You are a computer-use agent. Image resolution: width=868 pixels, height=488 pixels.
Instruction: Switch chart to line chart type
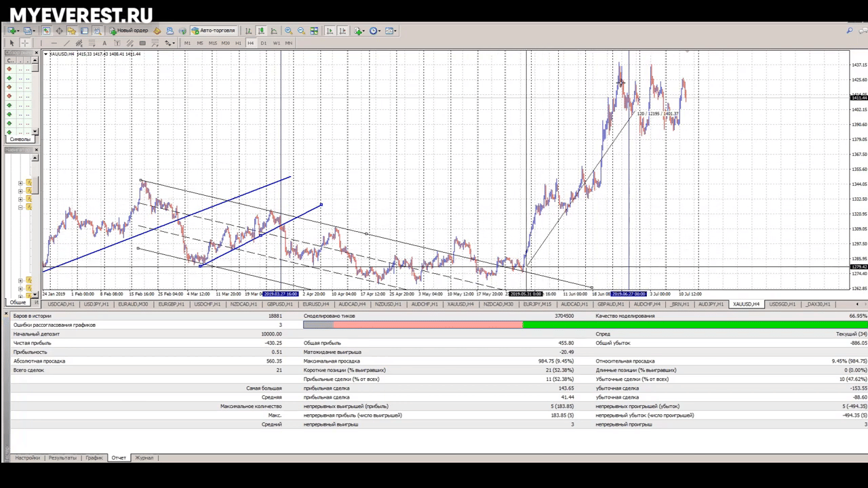(x=274, y=30)
